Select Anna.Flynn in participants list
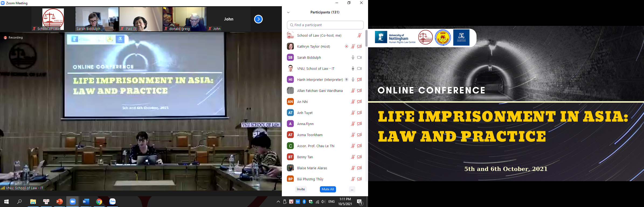 [305, 124]
